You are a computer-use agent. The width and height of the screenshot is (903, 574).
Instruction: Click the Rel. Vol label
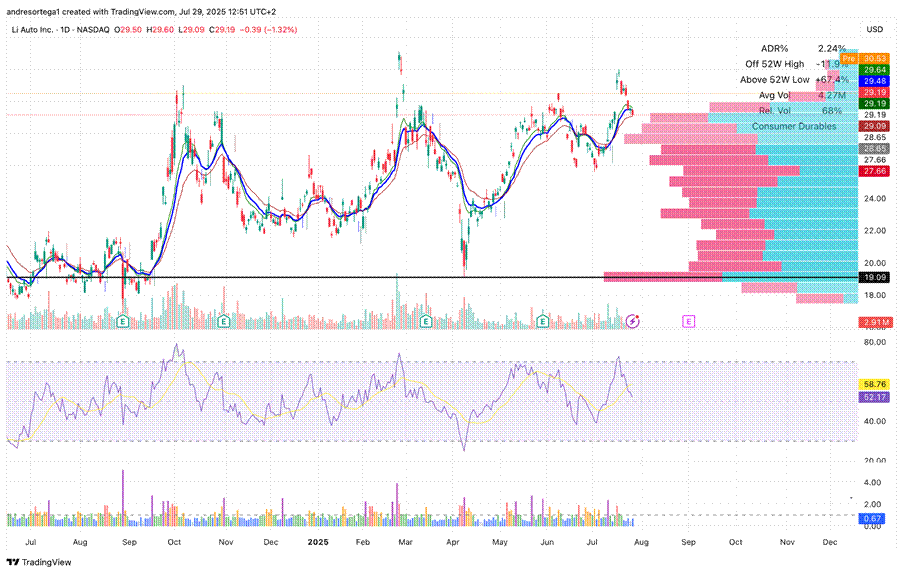tap(775, 111)
